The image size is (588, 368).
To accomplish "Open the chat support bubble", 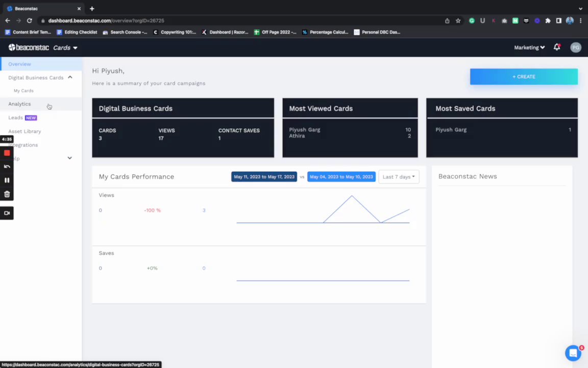I will (x=573, y=353).
